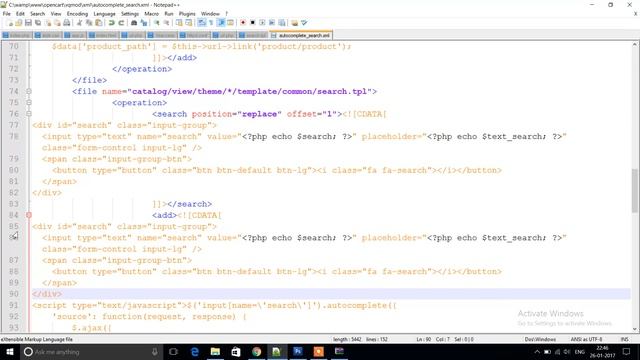Toggle show all characters icon

211,23
